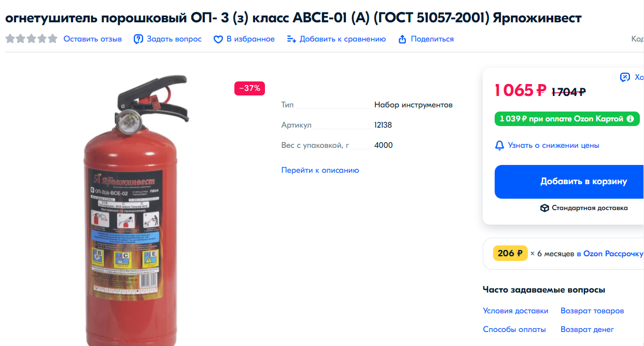Click the chat icon above the price
The image size is (644, 346).
pyautogui.click(x=625, y=77)
